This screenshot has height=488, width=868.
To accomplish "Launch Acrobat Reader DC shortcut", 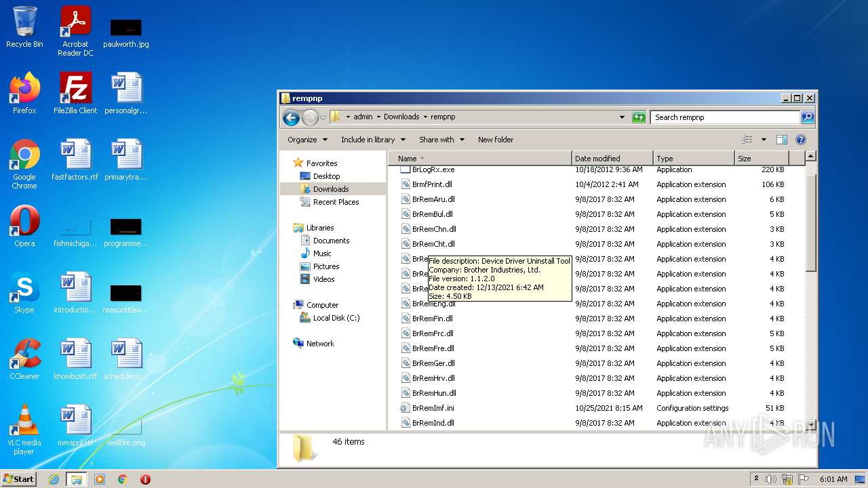I will 75,31.
